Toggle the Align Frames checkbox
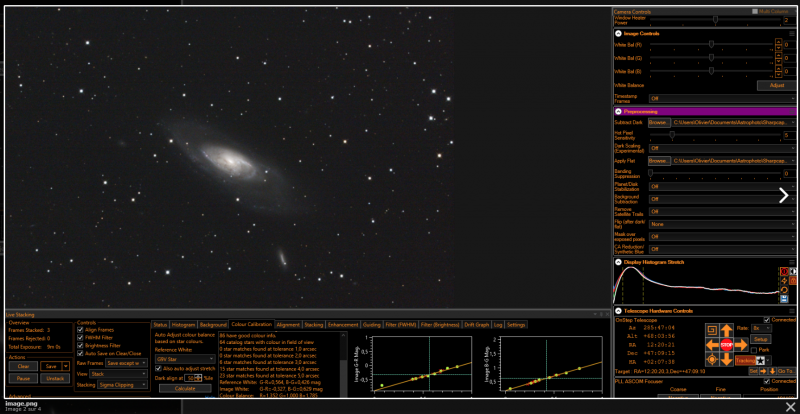800x414 pixels. [x=80, y=330]
